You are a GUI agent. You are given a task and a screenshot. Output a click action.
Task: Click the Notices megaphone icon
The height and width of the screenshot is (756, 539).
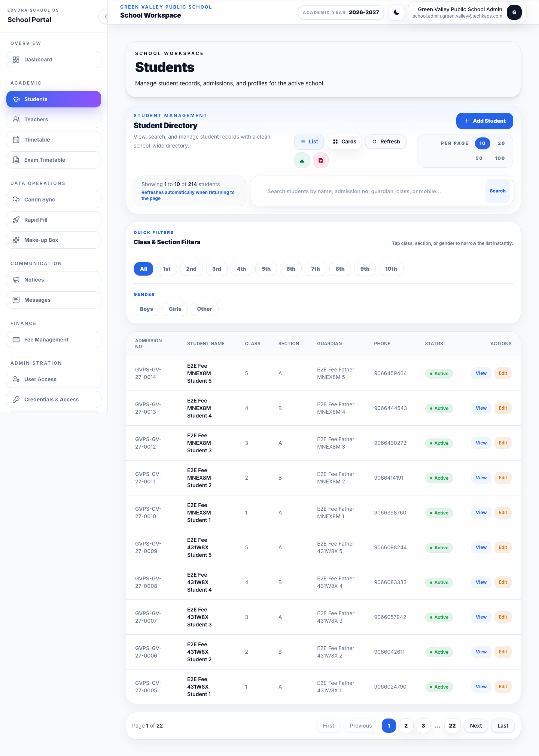16,280
